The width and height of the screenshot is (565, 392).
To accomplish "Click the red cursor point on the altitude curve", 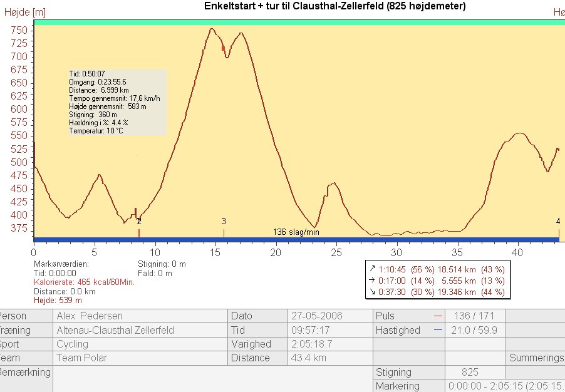I will click(223, 48).
